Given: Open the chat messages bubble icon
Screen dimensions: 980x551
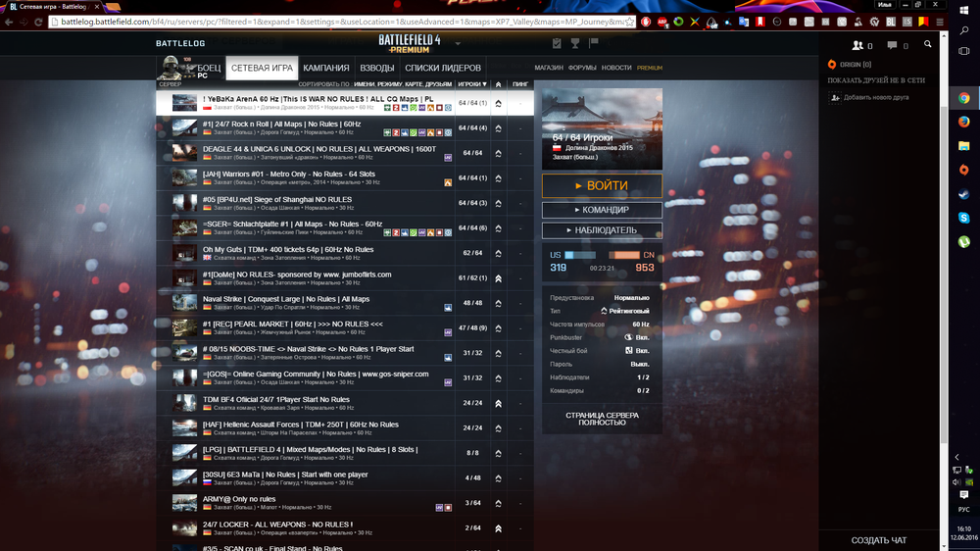Looking at the screenshot, I should 892,45.
